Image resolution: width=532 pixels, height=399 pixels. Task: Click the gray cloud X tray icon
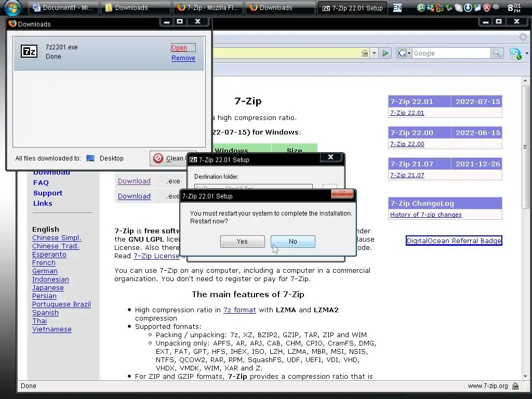click(458, 7)
